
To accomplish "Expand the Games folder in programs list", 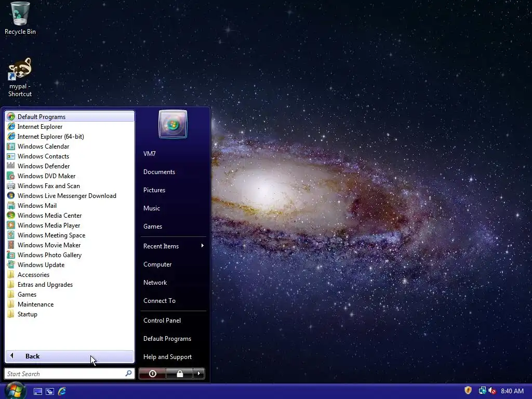I will (x=70, y=294).
